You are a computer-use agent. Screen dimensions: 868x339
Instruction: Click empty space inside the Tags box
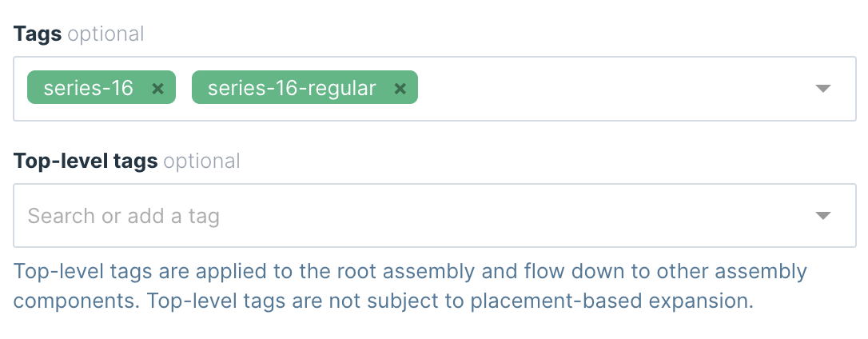[x=607, y=89]
